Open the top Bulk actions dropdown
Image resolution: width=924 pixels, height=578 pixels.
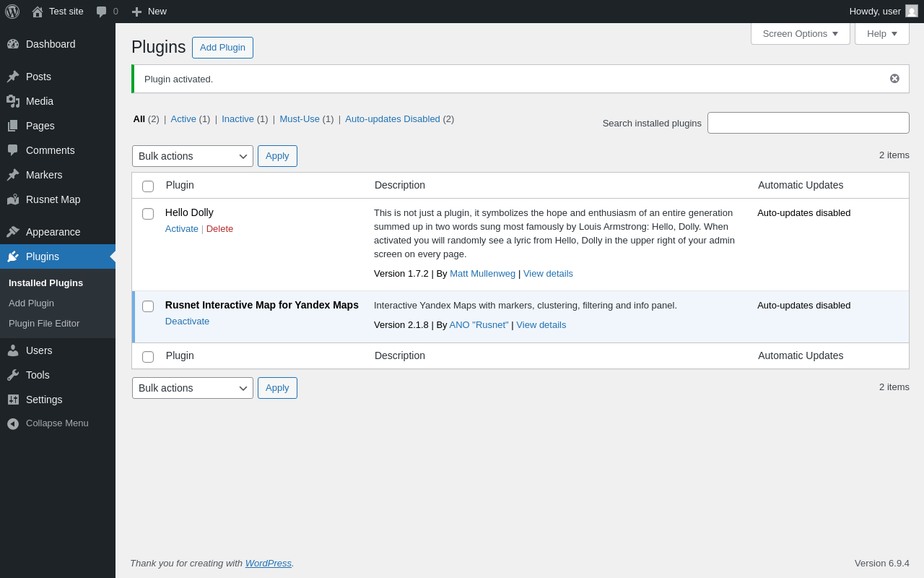coord(192,156)
